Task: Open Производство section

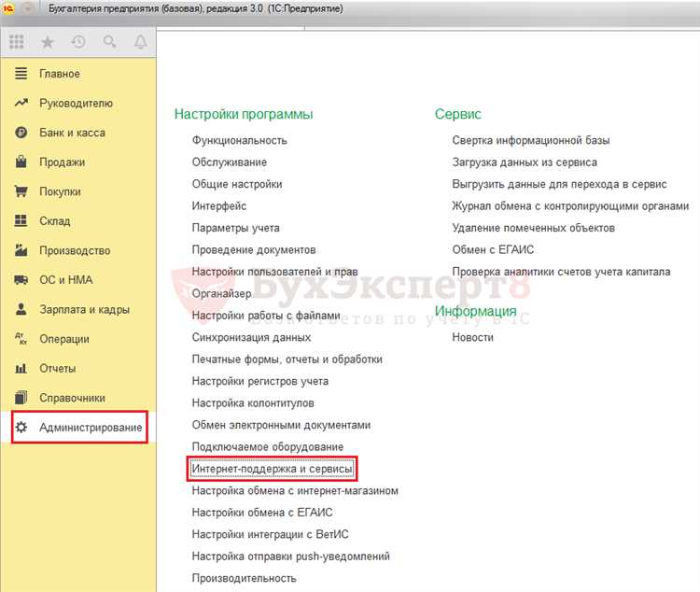Action: [x=75, y=250]
